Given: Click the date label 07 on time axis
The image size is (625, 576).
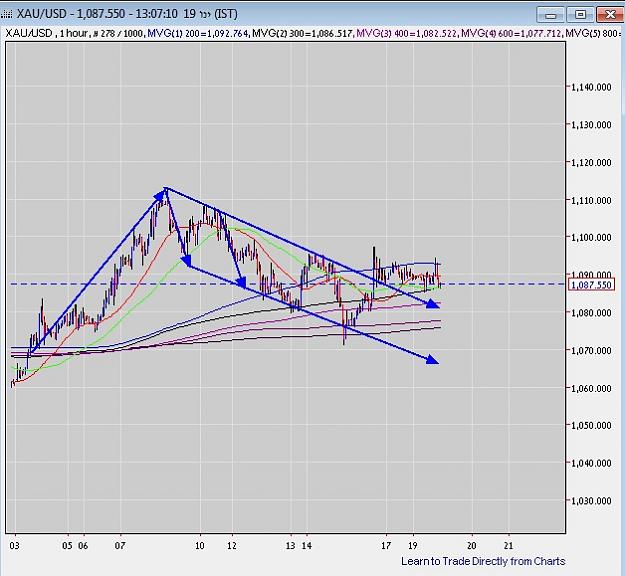Looking at the screenshot, I should [x=120, y=545].
